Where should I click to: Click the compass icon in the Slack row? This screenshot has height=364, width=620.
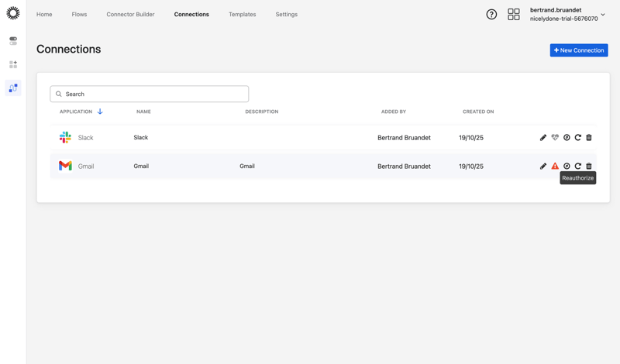(x=567, y=138)
